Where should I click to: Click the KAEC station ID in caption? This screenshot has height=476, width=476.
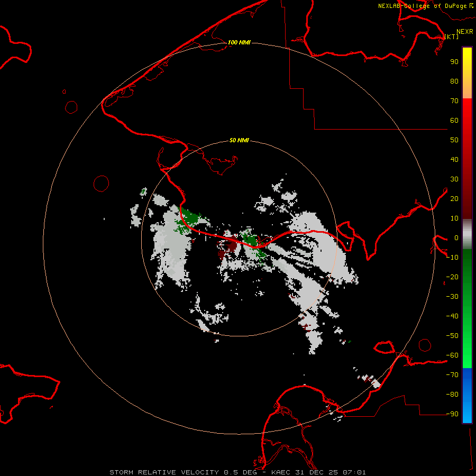(281, 472)
